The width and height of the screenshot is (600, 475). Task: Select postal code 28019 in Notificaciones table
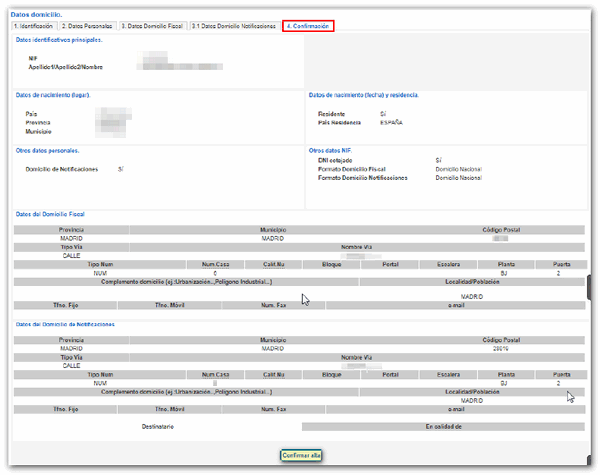pyautogui.click(x=501, y=349)
